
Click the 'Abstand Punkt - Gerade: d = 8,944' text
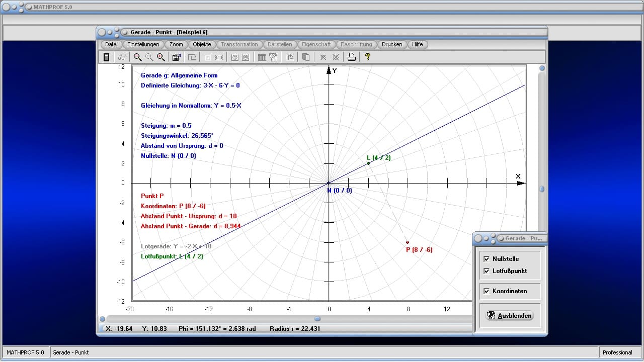tap(191, 226)
